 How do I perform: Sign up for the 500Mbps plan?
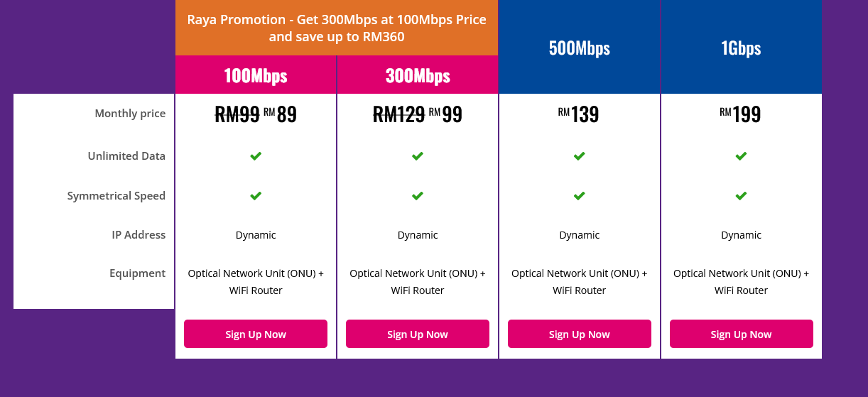click(x=580, y=334)
